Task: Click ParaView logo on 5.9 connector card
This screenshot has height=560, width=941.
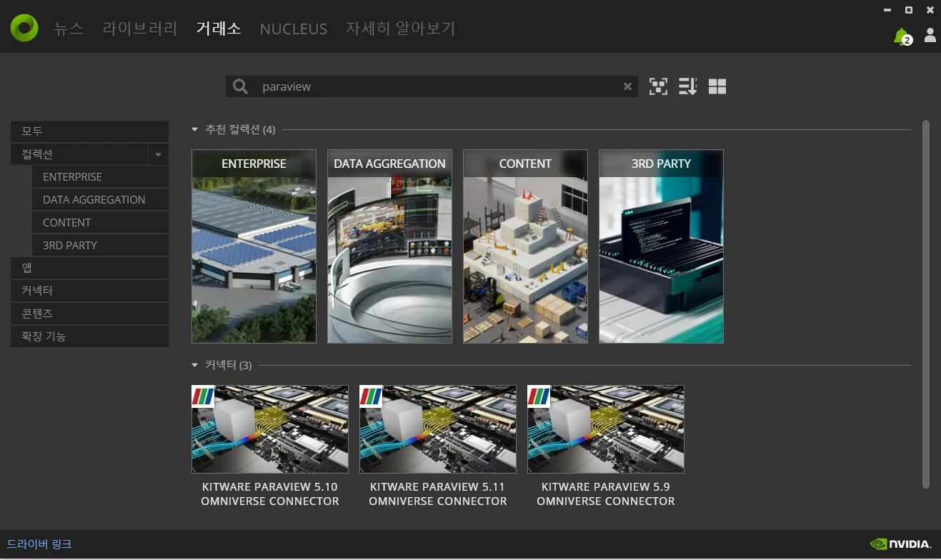Action: 539,396
